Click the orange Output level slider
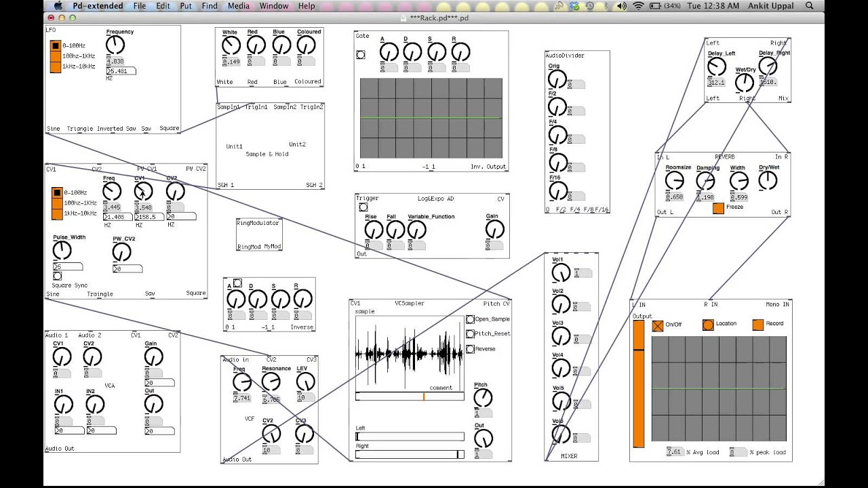 pos(639,384)
